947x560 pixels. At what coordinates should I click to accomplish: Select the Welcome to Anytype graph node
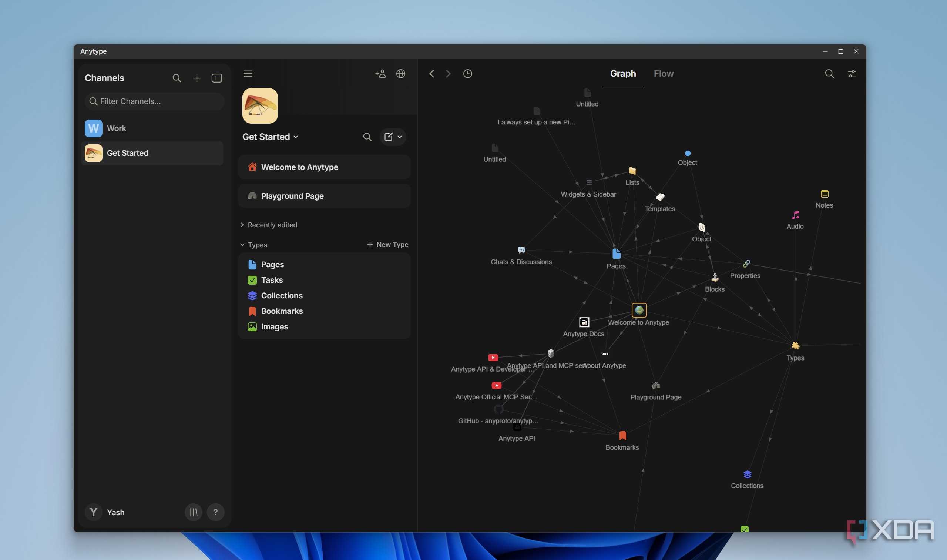(639, 310)
